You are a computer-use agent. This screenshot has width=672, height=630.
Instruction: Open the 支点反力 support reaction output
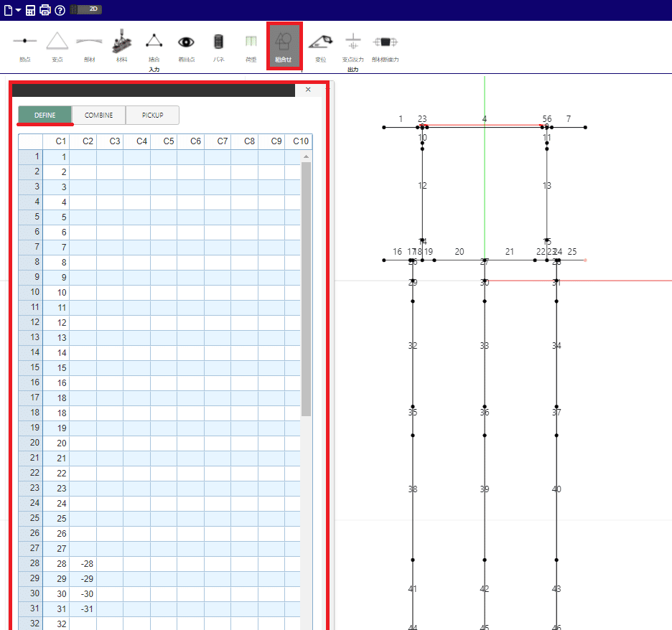point(353,47)
